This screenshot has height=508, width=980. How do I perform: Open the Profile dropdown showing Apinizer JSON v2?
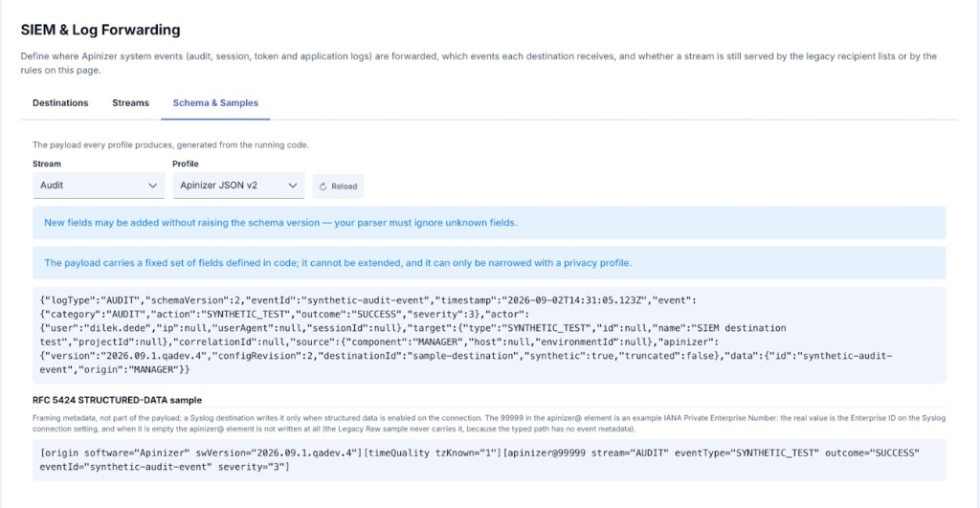click(238, 186)
